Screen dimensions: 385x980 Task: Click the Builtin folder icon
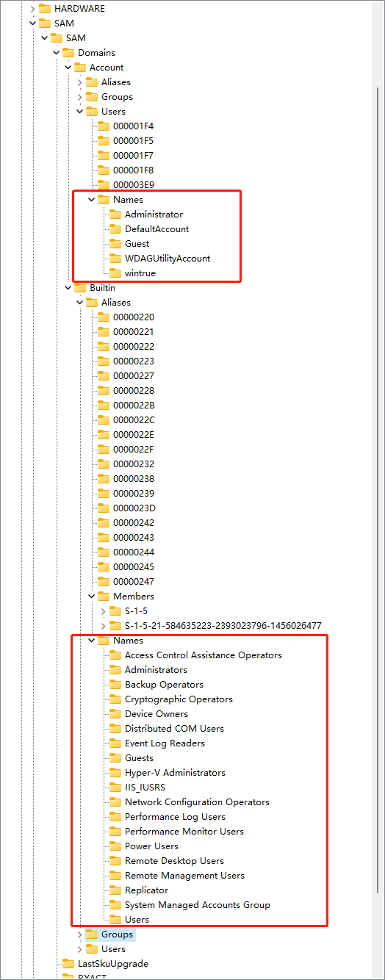point(80,288)
